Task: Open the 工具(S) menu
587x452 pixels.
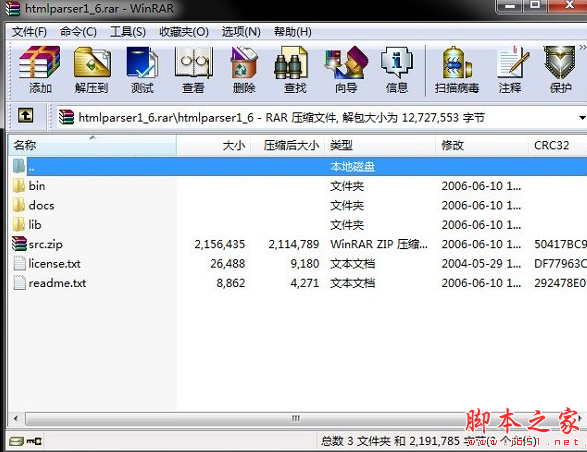Action: click(x=128, y=32)
